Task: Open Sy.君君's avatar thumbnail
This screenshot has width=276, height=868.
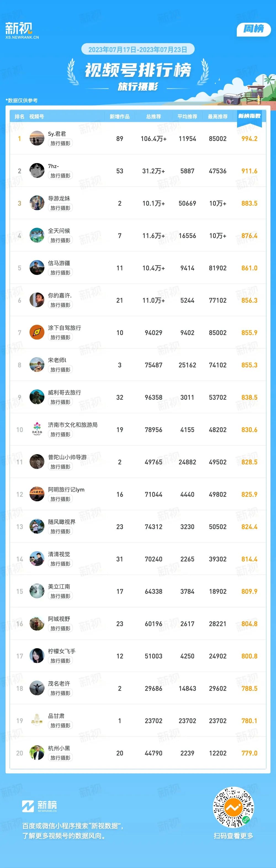Action: pos(37,138)
